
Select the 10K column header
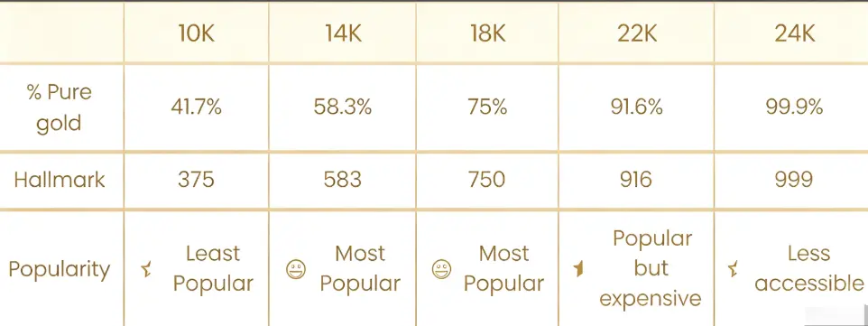(196, 34)
